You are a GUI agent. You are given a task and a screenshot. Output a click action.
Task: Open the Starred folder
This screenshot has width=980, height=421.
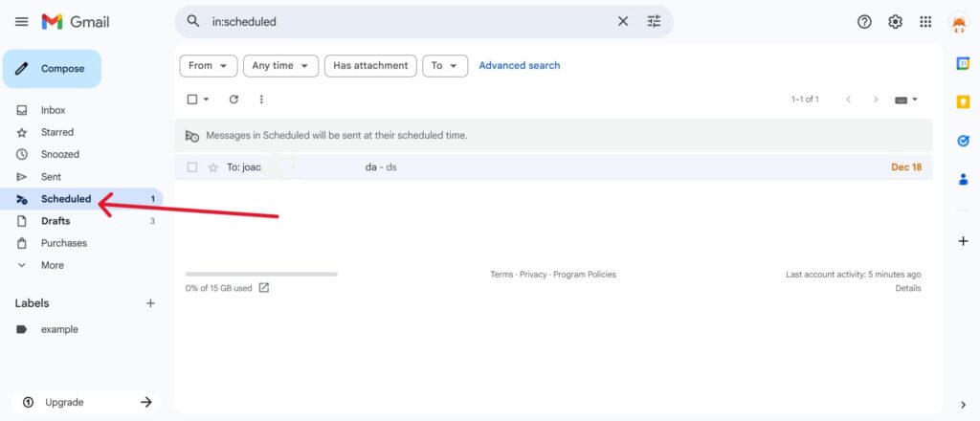(81, 132)
